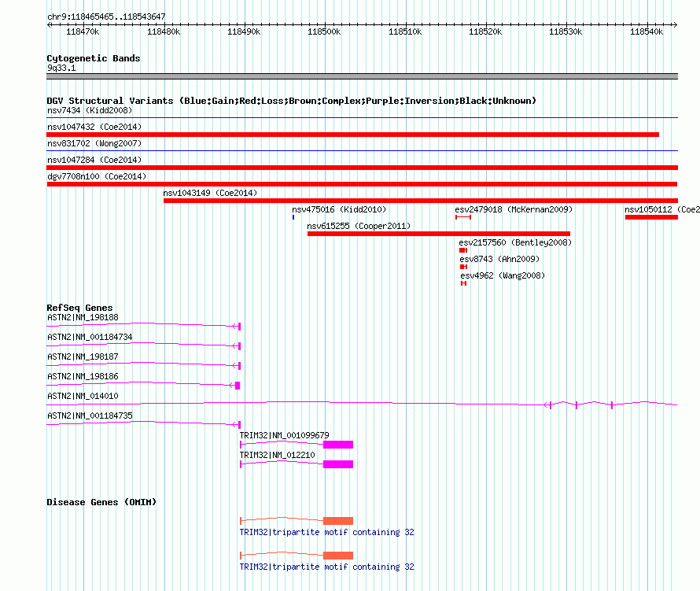Open transcript TRIM32|NM_001099679 label
The image size is (700, 591).
click(285, 435)
